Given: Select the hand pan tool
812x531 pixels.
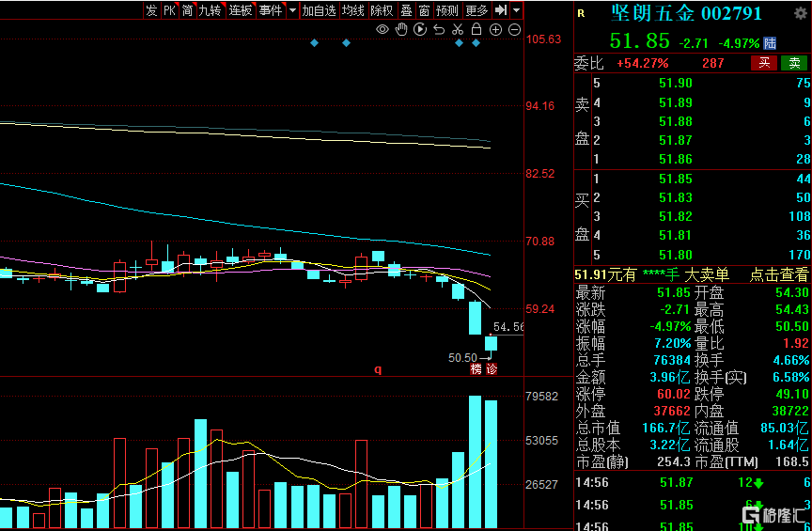Looking at the screenshot, I should click(x=401, y=29).
